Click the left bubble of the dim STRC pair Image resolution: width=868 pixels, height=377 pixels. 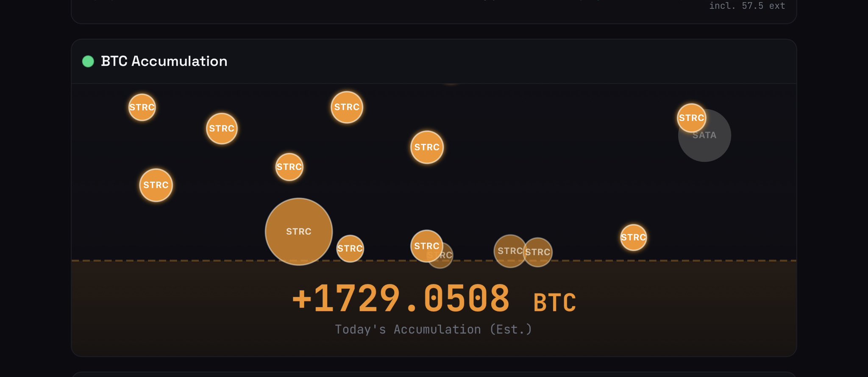point(509,251)
